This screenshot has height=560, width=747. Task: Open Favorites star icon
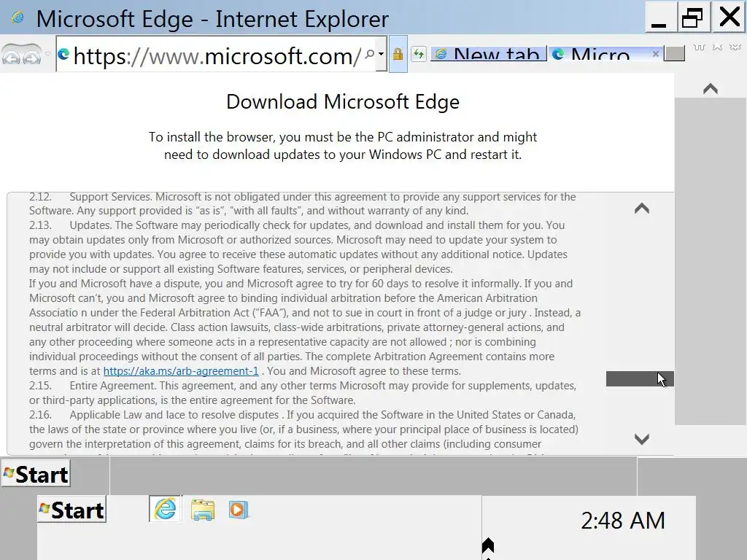[x=717, y=47]
